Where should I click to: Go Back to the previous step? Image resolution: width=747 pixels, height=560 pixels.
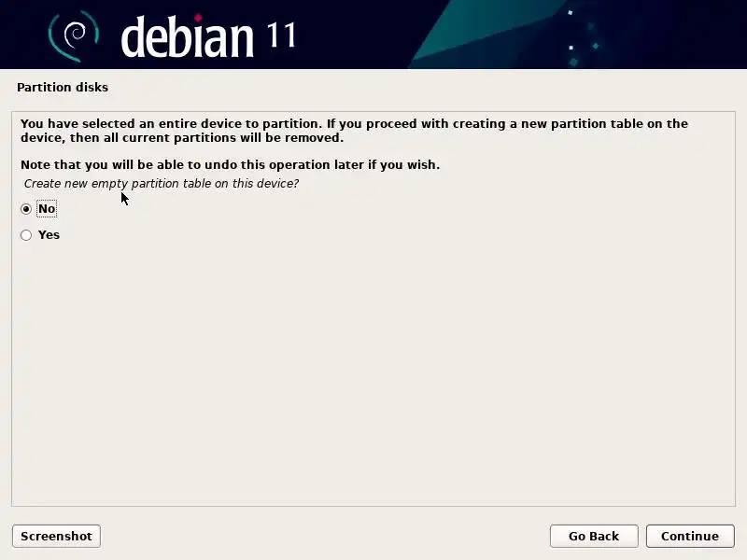click(x=594, y=536)
